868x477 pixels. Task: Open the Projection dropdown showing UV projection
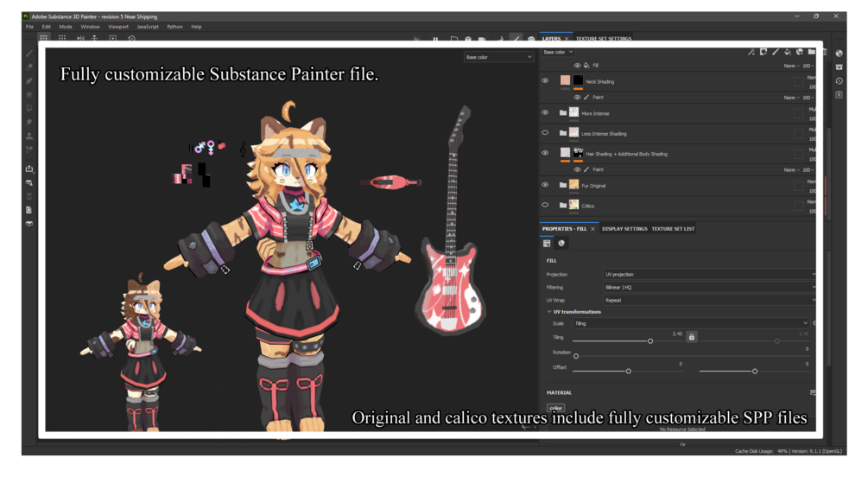710,274
